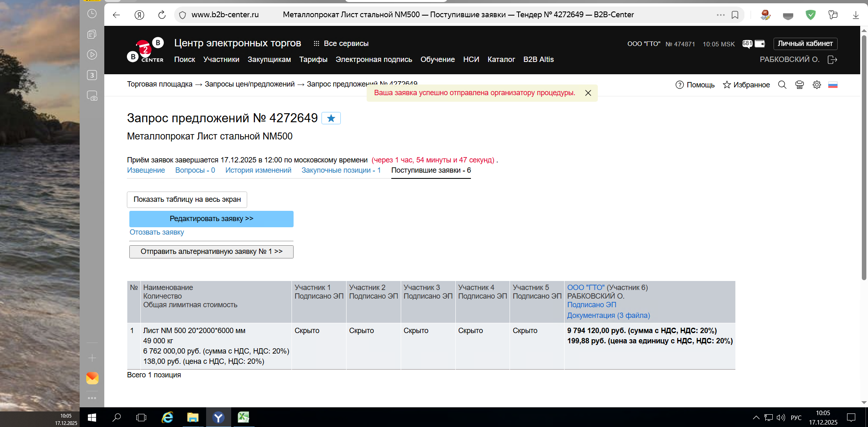This screenshot has height=427, width=868.
Task: Open the Yandex home icon in the toolbar
Action: [139, 15]
